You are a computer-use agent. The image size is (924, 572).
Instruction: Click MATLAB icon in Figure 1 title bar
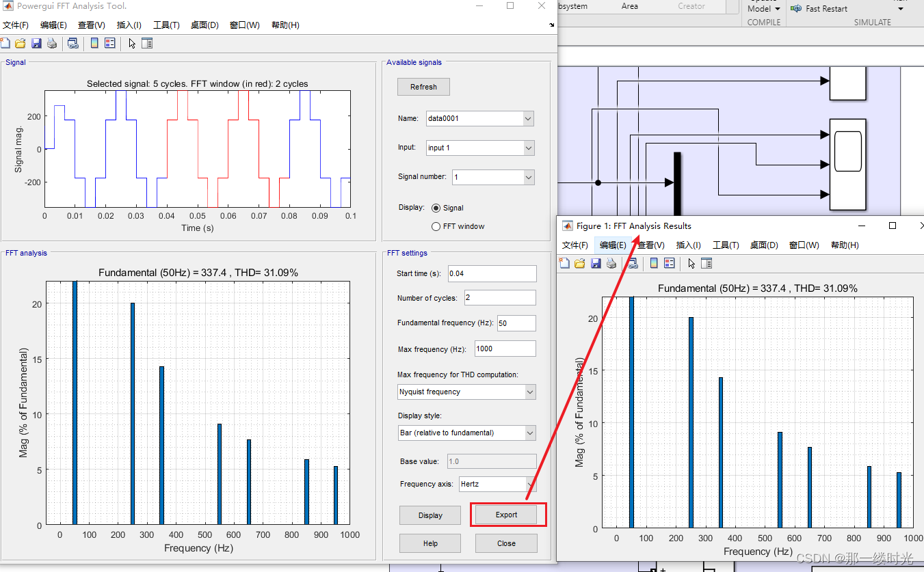tap(568, 226)
